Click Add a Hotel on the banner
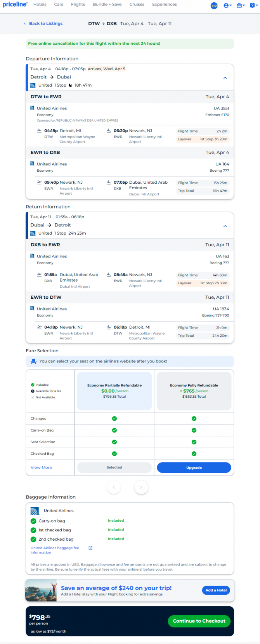Screen dimensions: 260x644 coord(216,590)
